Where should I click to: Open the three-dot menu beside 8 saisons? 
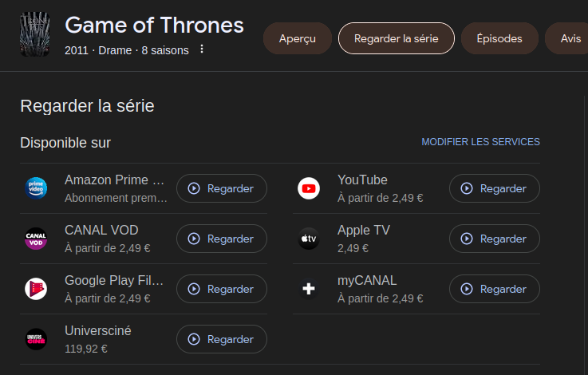pos(202,50)
